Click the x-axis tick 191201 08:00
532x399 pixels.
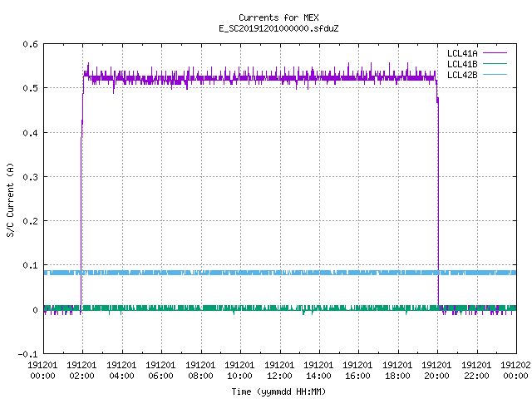click(200, 371)
